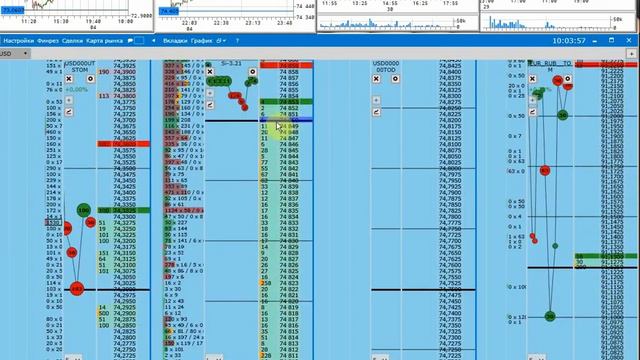Open the Карта рынка menu
This screenshot has height=360, width=640.
[104, 41]
